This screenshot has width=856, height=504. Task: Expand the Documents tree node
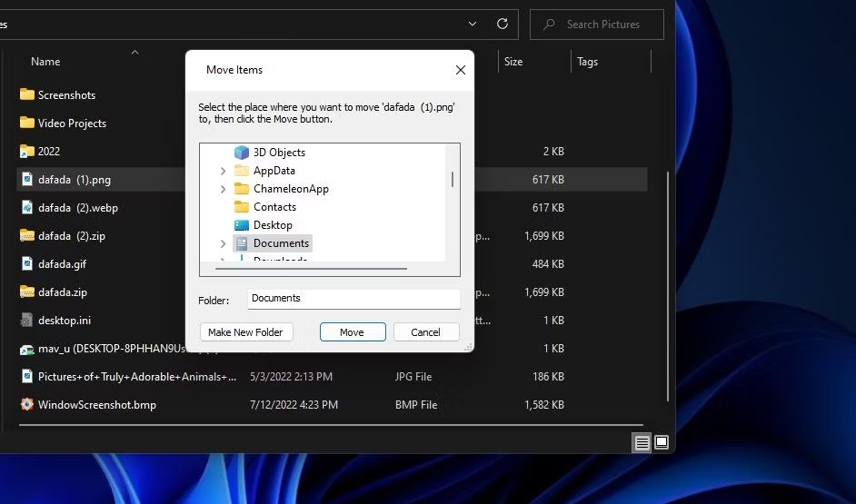point(223,243)
